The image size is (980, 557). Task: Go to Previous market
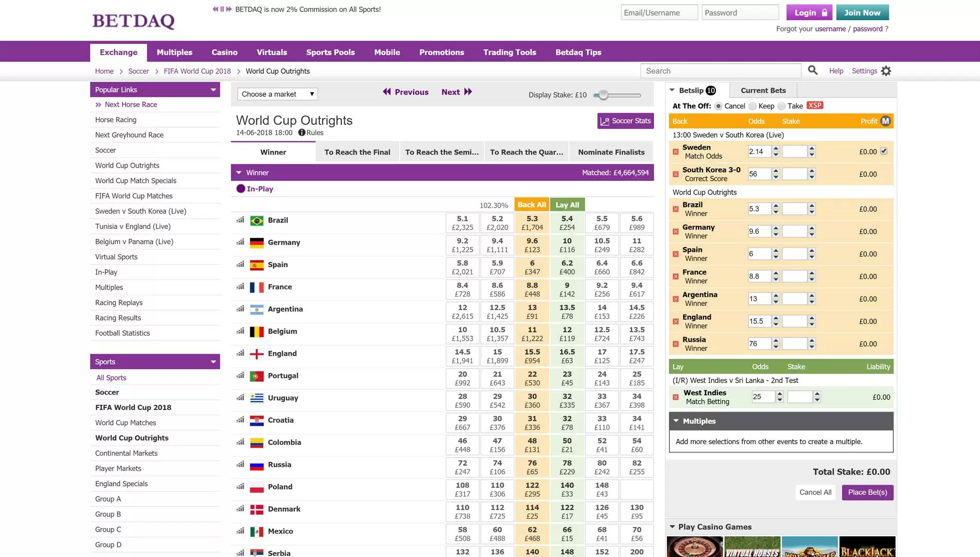(405, 92)
